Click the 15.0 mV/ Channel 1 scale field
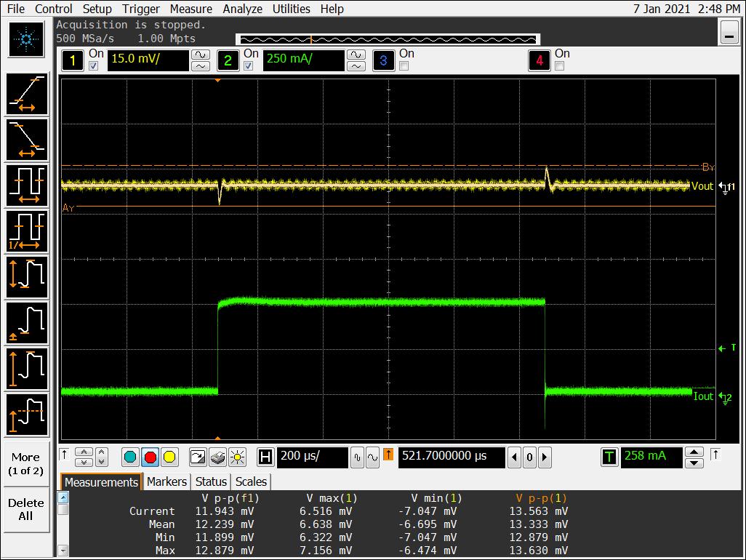Screen dimensions: 746x560 coord(148,60)
